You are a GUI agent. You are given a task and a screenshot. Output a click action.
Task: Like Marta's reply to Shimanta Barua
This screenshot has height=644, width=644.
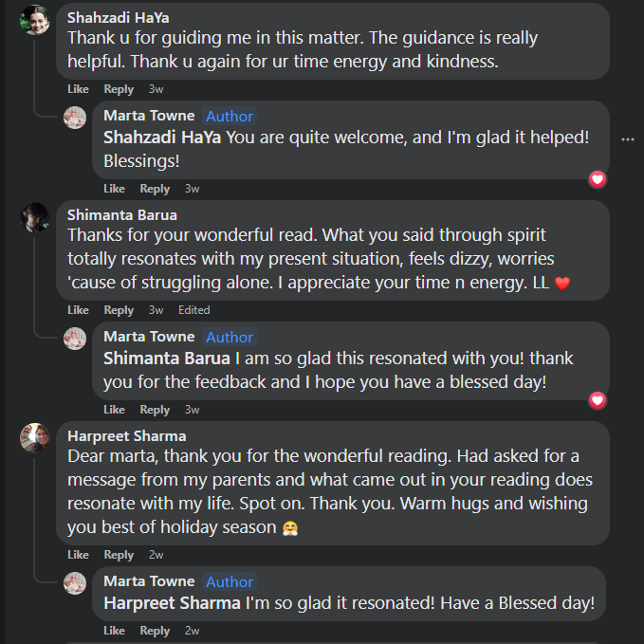click(x=114, y=410)
